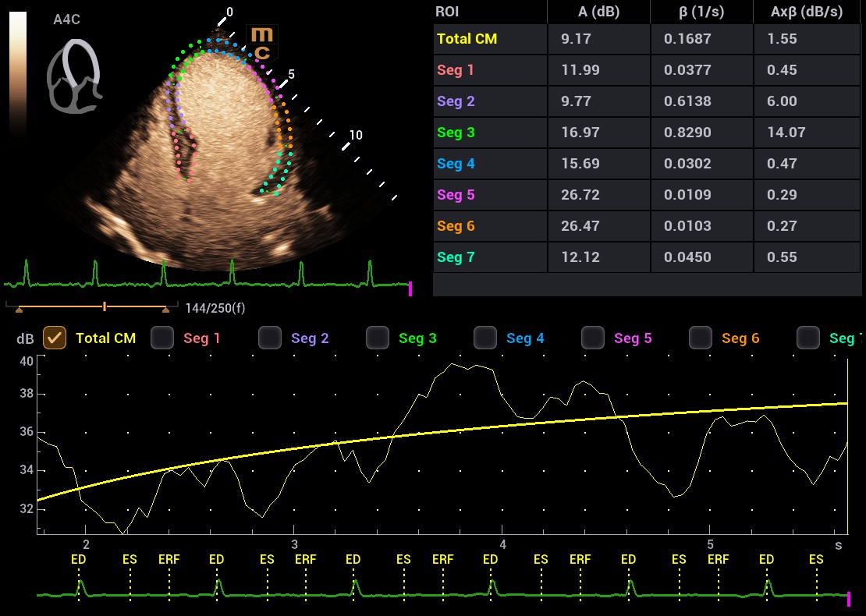Toggle the Seg 3 curve checkbox
The height and width of the screenshot is (616, 866).
click(378, 338)
